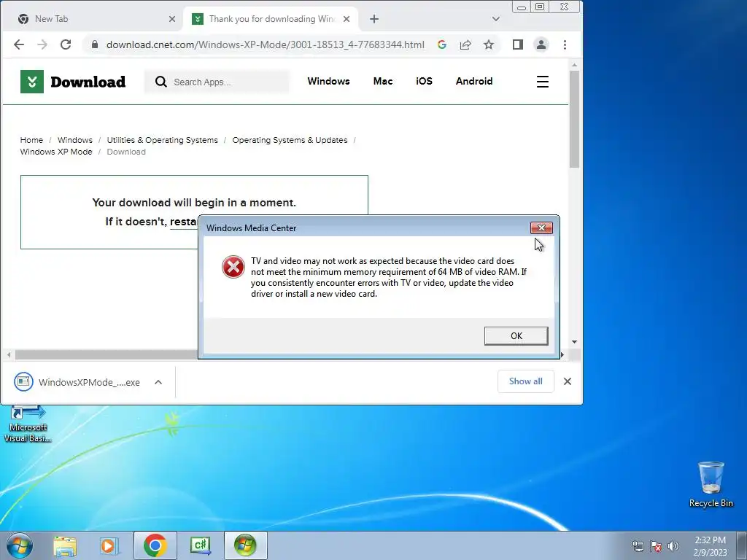Click the Show desktop button
This screenshot has width=747, height=560.
pos(742,545)
